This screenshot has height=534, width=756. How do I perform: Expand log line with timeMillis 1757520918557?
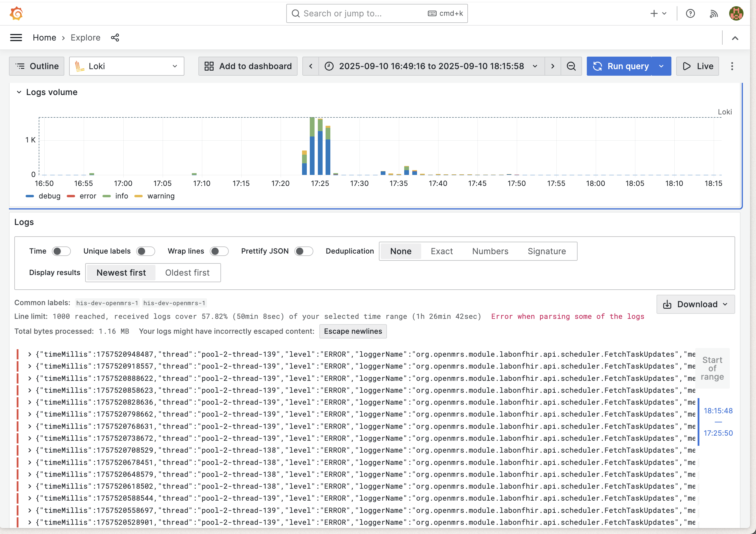pos(29,366)
